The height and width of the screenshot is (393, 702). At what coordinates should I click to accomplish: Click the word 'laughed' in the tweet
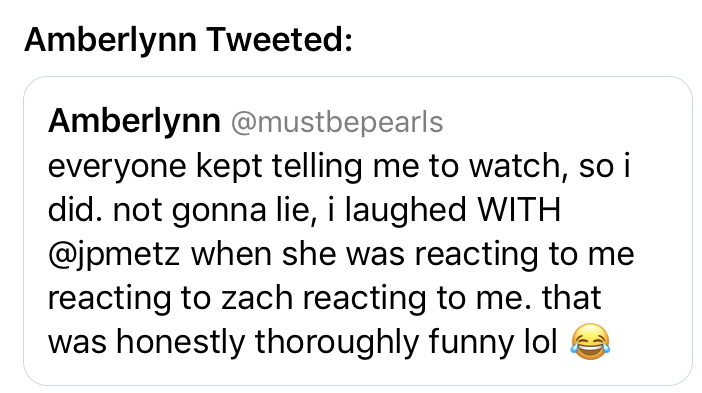[406, 211]
